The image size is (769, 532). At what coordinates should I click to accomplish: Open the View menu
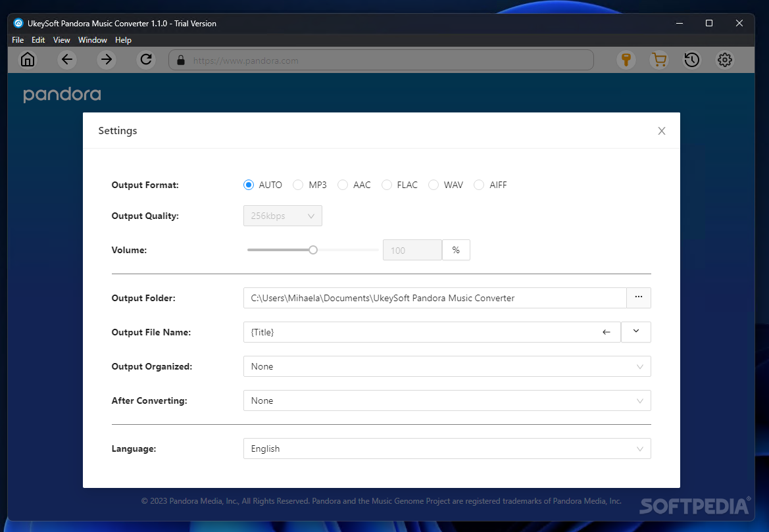(x=61, y=40)
